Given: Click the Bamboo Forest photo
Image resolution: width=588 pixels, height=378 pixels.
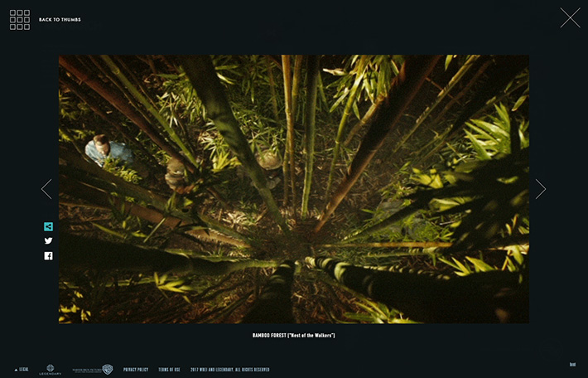Looking at the screenshot, I should click(x=294, y=189).
